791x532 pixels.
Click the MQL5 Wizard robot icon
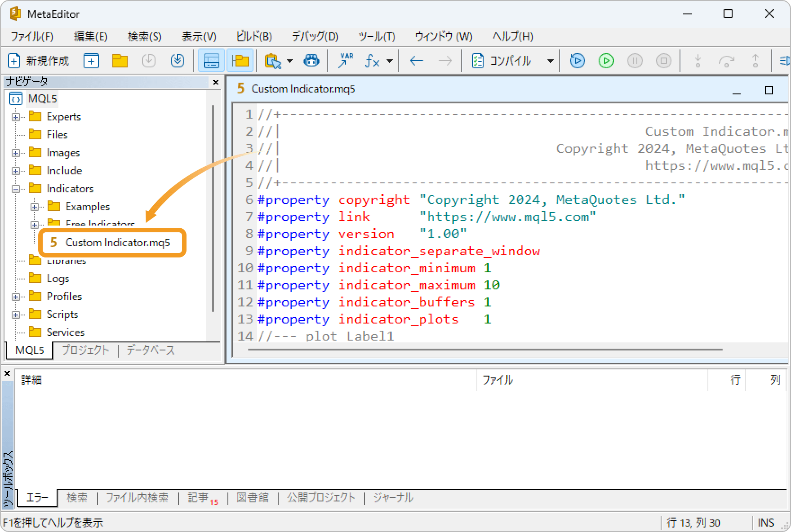(x=311, y=61)
